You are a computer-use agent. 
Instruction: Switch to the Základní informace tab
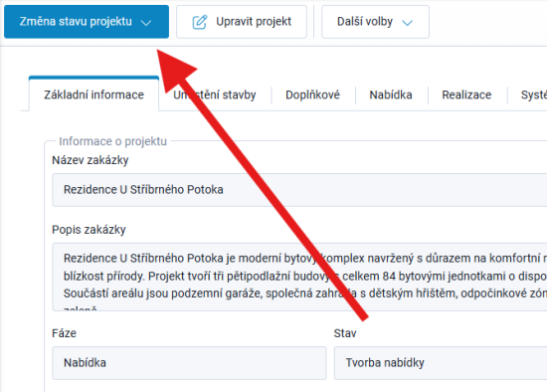(93, 95)
